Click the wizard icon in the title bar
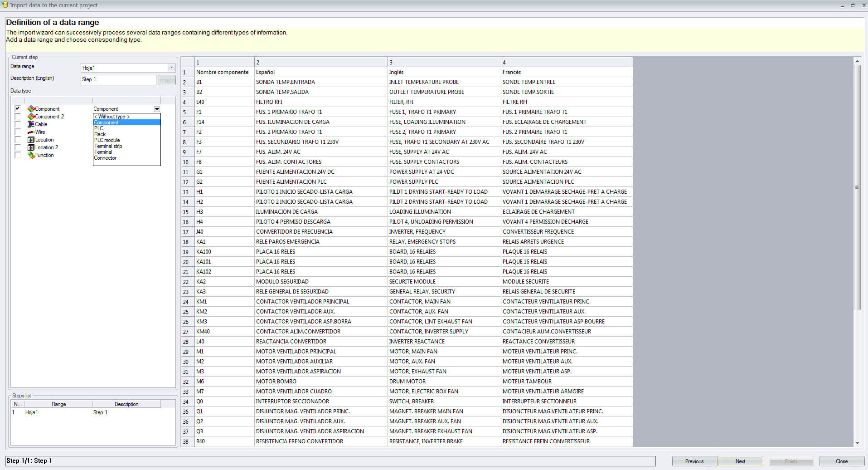 click(5, 5)
